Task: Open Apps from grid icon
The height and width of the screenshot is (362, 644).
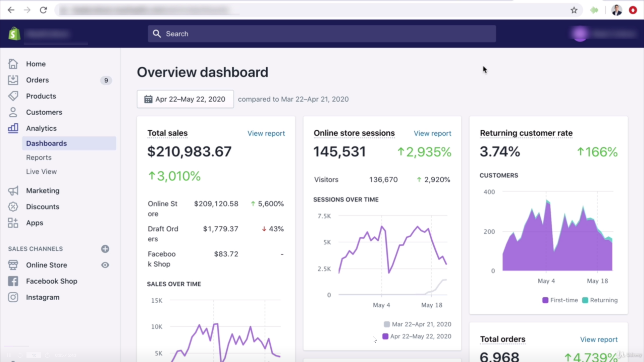Action: 13,223
